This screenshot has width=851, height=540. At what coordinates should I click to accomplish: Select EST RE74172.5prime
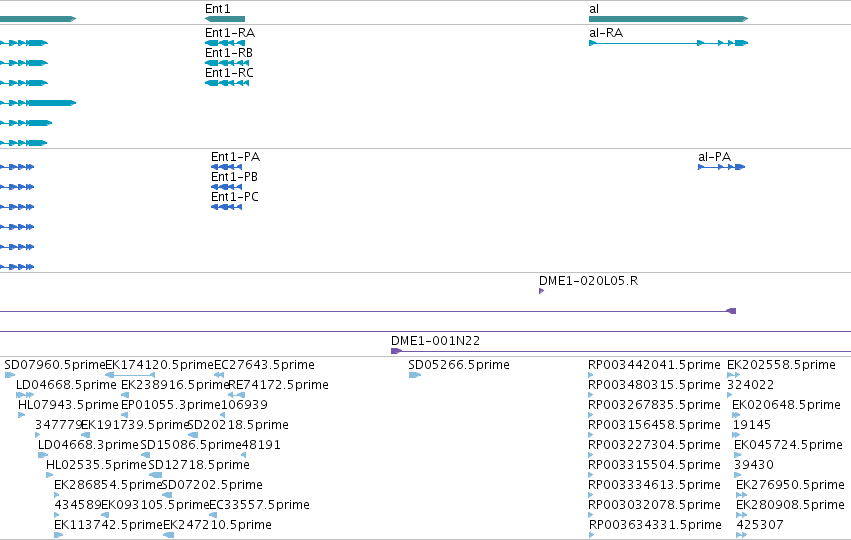278,385
